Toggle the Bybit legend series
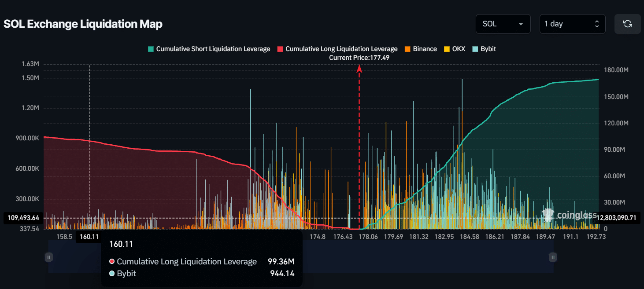Viewport: 644px width, 289px height. pyautogui.click(x=484, y=49)
